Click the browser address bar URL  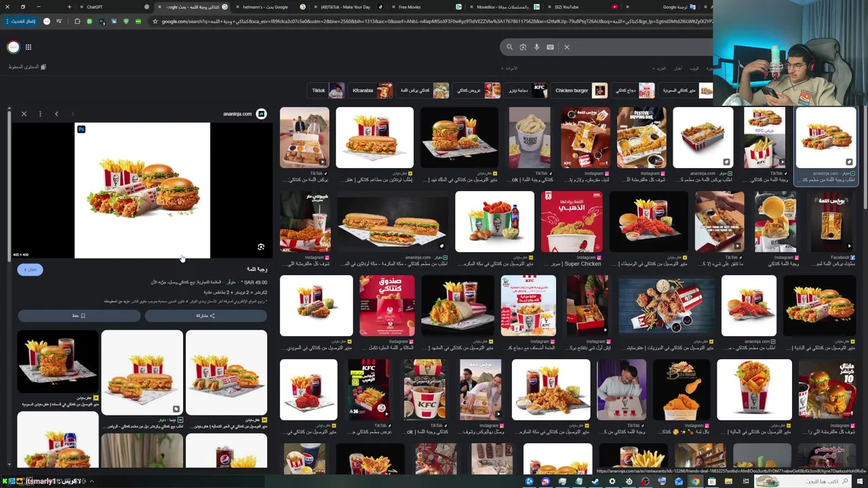point(437,22)
